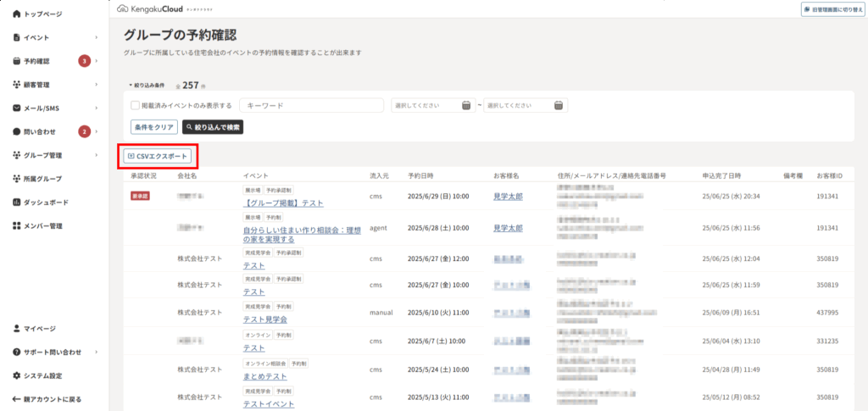The height and width of the screenshot is (411, 868).
Task: Click the CSVエクスポート button
Action: tap(156, 156)
